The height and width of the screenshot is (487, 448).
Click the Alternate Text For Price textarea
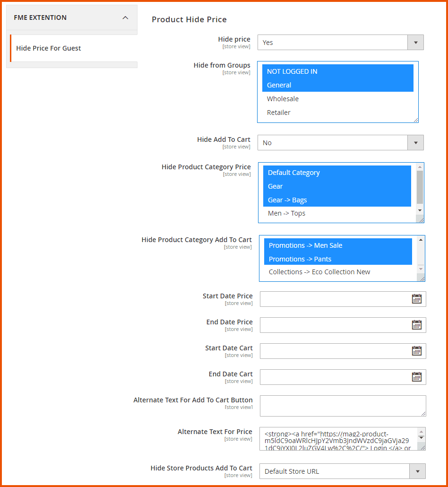(338, 439)
